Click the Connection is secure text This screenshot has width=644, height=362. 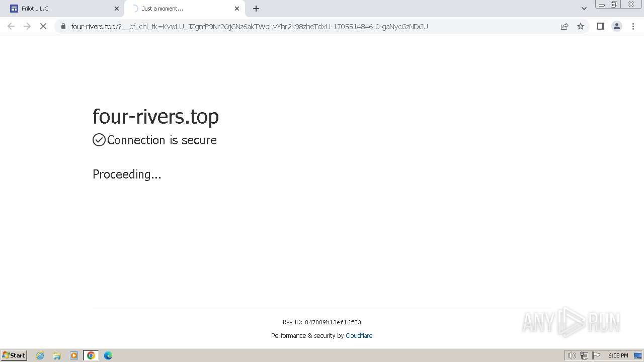pyautogui.click(x=162, y=140)
